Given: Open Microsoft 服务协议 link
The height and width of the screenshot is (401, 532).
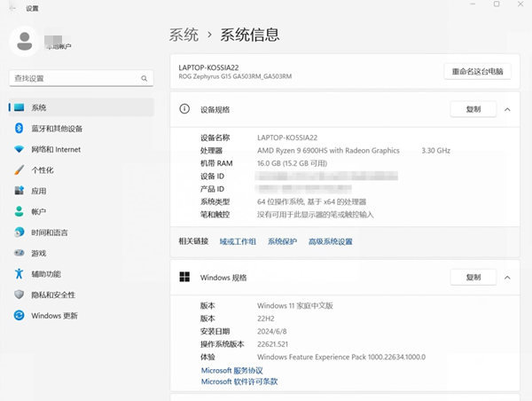Looking at the screenshot, I should pyautogui.click(x=232, y=370).
